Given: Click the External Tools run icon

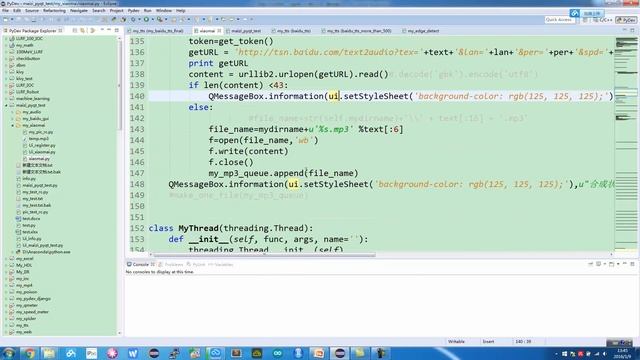Looking at the screenshot, I should pyautogui.click(x=160, y=19).
